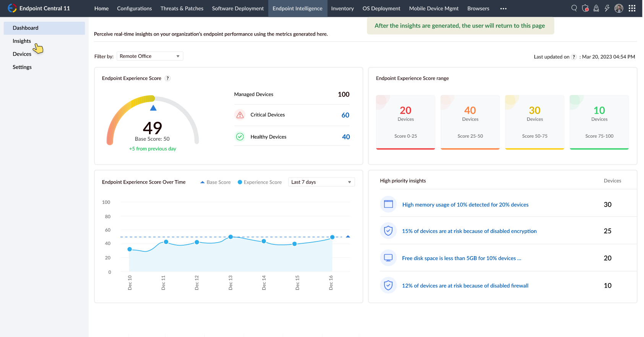
Task: Click the shield icon with red notification dot
Action: click(585, 8)
